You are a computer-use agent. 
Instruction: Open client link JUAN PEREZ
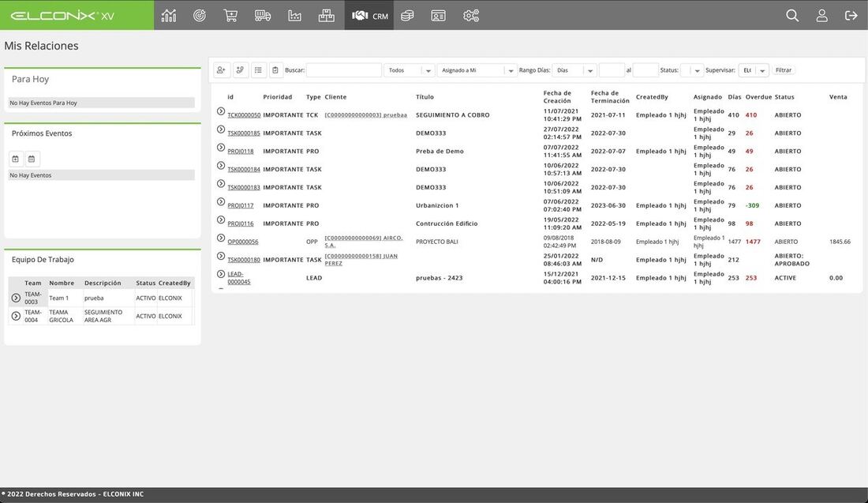361,260
